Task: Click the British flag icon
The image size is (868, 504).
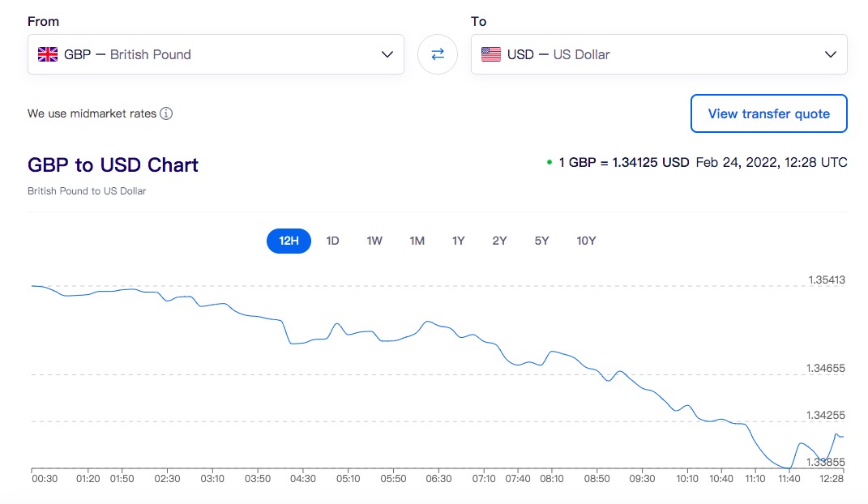Action: (48, 54)
